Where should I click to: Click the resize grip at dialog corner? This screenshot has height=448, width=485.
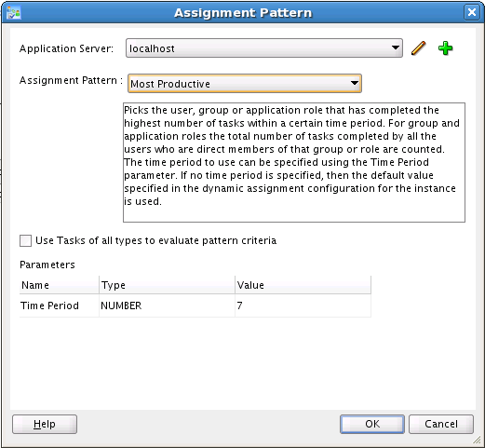point(477,440)
